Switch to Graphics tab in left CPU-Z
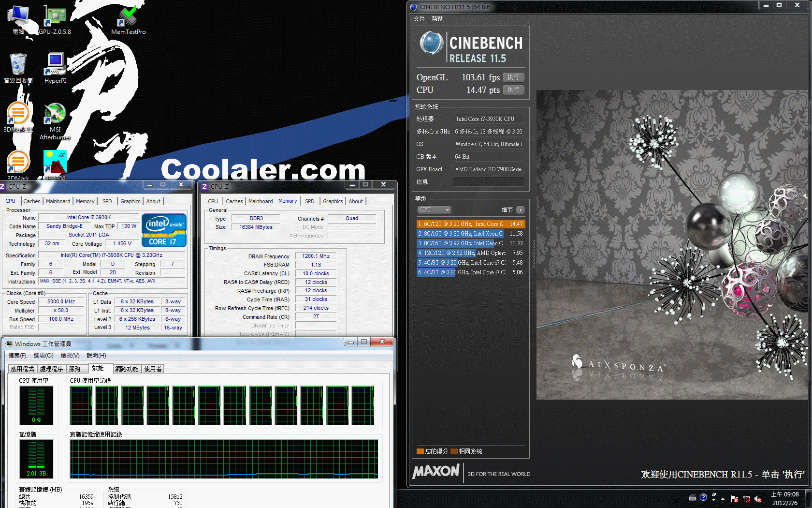 point(130,201)
